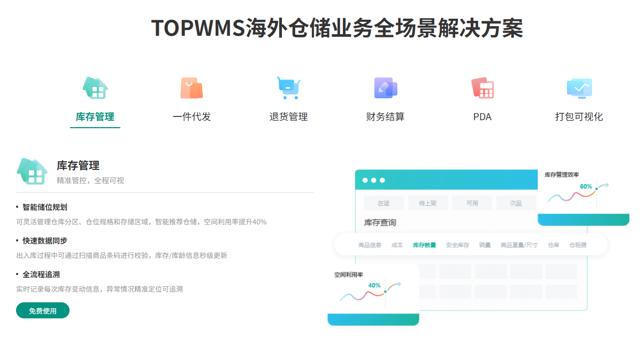Screen dimensions: 644x344
Task: Click the large house icon beside 库存管理 heading
Action: click(33, 171)
